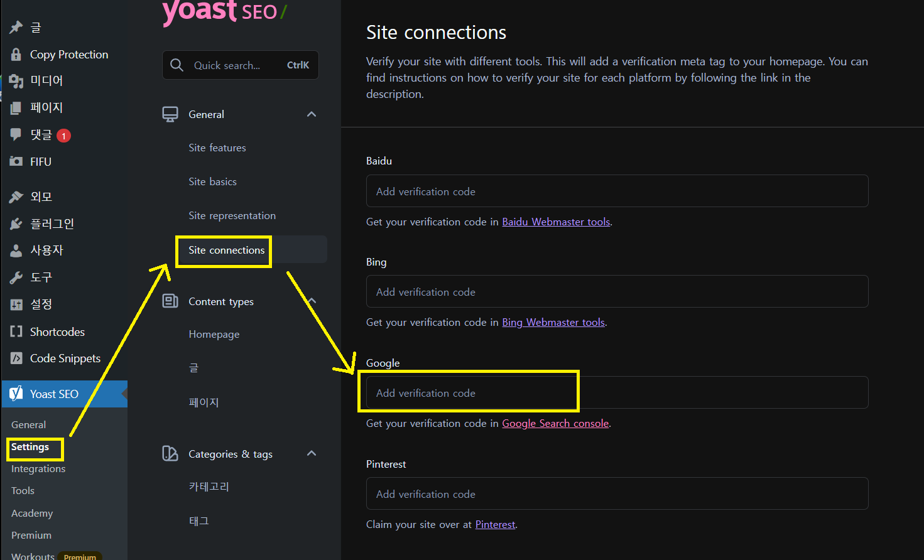Click the 댓글 comment bubble icon
Image resolution: width=924 pixels, height=560 pixels.
(16, 134)
